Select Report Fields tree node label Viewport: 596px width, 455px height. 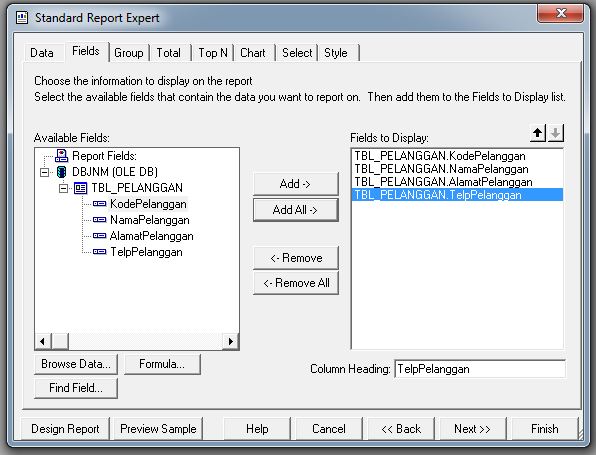pyautogui.click(x=104, y=156)
